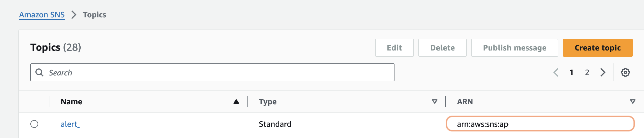Click the highlighted arn:aws:sns ARN cell
Viewport: 644px width, 138px height.
540,124
